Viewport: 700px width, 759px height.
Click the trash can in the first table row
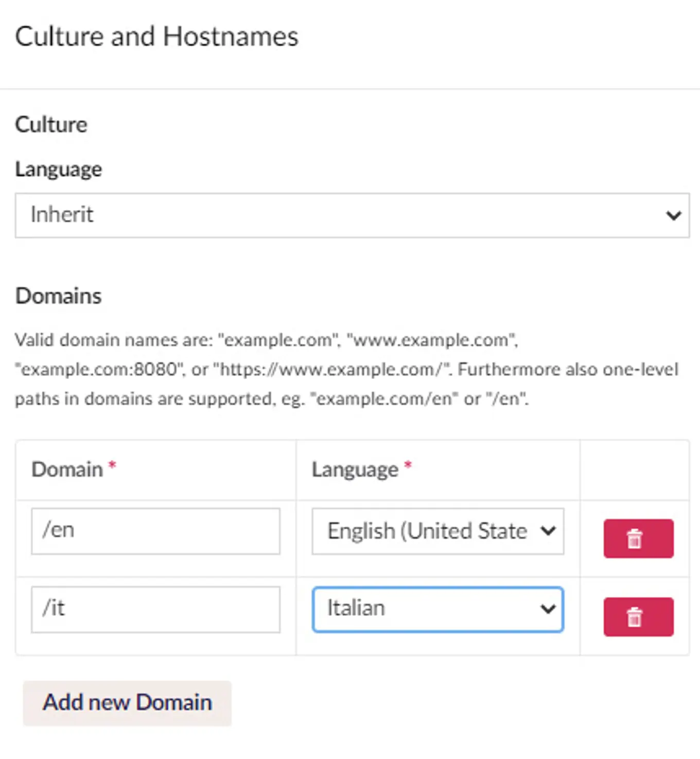[638, 539]
